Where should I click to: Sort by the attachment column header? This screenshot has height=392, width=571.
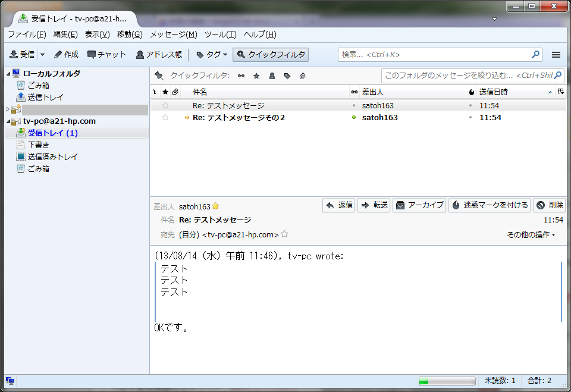click(x=175, y=92)
